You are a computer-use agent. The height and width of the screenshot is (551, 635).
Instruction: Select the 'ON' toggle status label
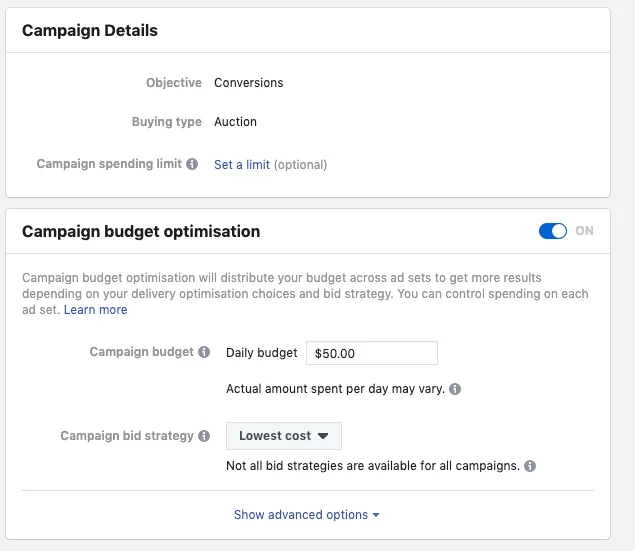(x=584, y=231)
